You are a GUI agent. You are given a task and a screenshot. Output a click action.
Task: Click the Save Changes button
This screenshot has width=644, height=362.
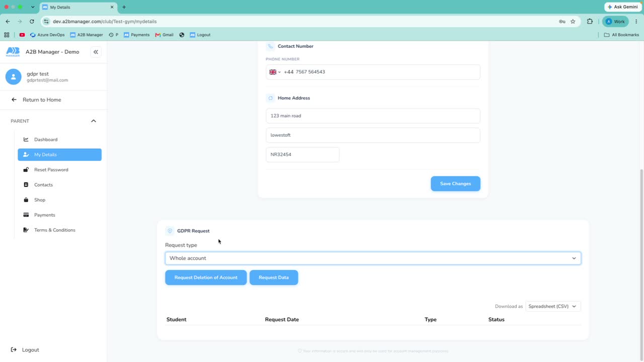coord(455,184)
